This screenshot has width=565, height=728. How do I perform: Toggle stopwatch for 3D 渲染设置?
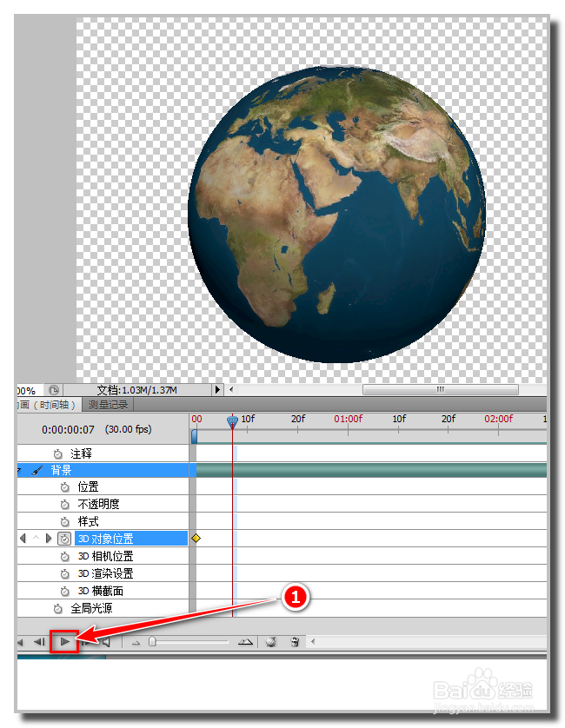coord(65,574)
